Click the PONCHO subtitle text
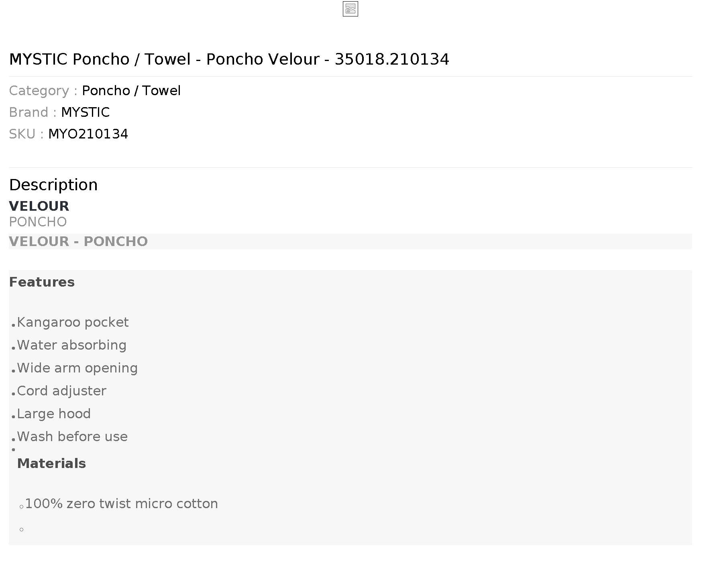The image size is (701, 588). coord(38,222)
